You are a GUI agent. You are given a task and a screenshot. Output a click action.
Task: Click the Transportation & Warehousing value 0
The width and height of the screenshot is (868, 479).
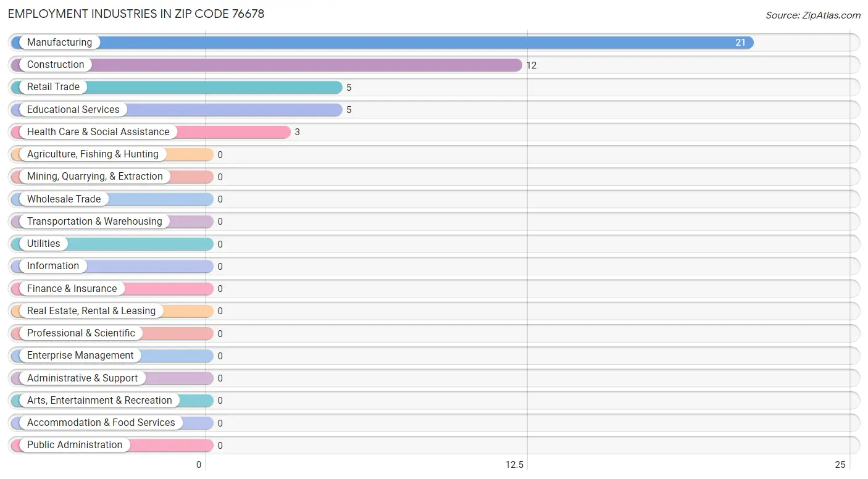[x=220, y=222]
